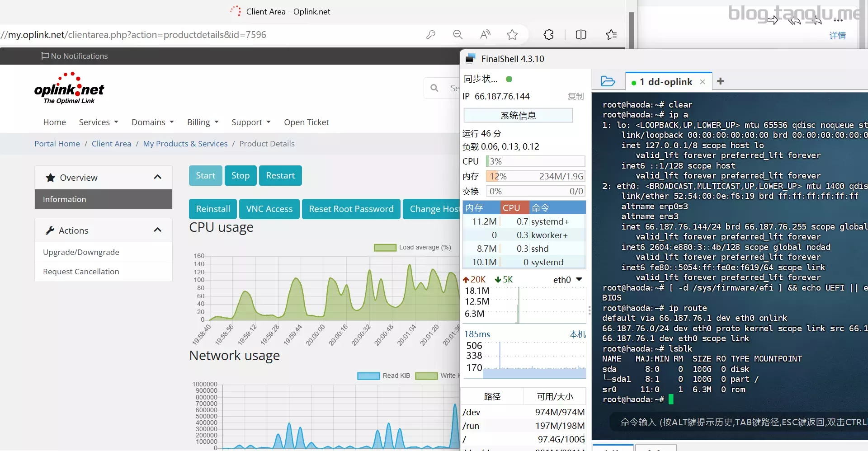Viewport: 868px width, 451px height.
Task: Open the browser split screen icon
Action: click(581, 35)
